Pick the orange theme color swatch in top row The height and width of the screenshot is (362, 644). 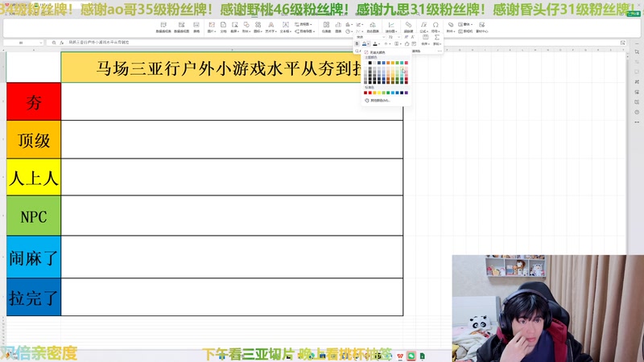coord(388,63)
